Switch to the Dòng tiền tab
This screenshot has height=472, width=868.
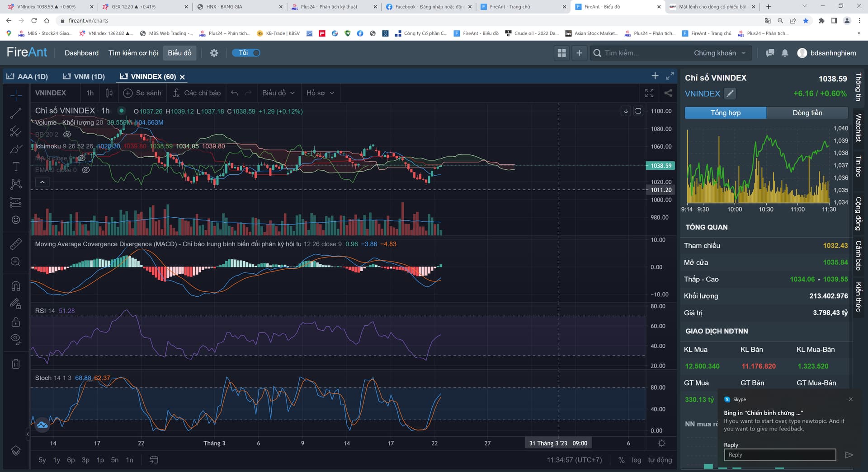pos(807,113)
